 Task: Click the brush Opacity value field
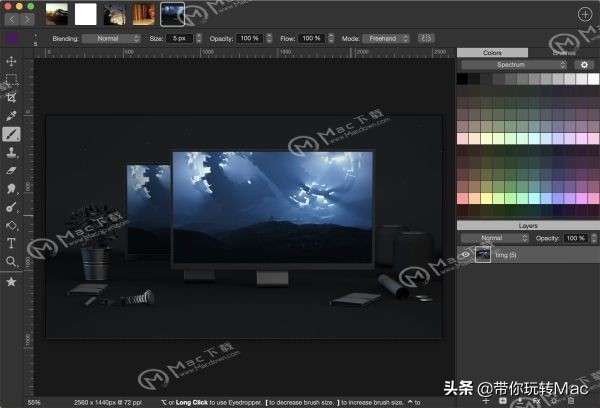click(x=249, y=39)
